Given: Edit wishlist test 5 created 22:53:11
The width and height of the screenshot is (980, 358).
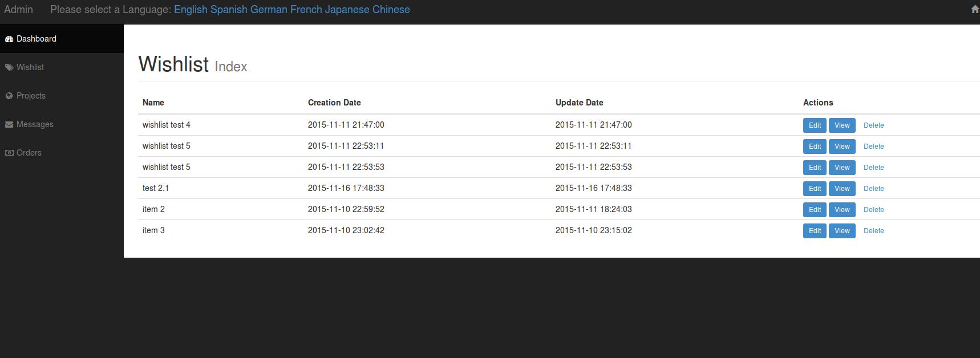Looking at the screenshot, I should [x=815, y=147].
